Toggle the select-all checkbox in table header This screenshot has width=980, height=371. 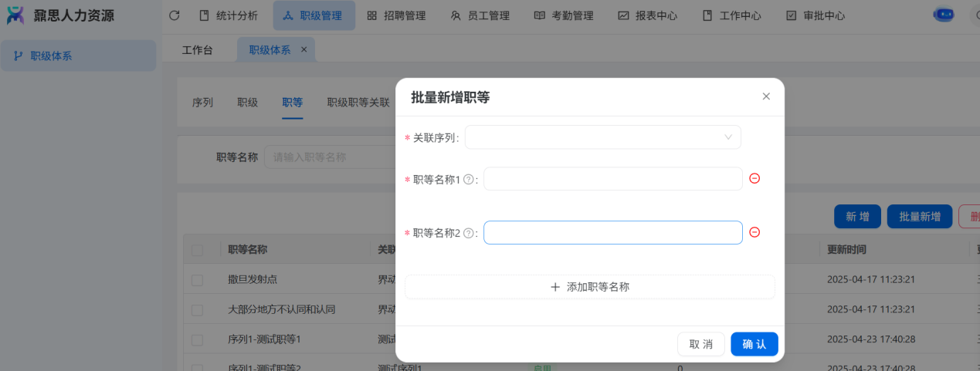click(198, 250)
